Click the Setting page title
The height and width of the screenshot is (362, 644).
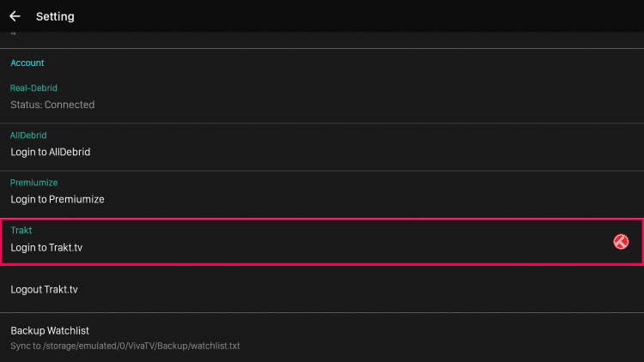[x=55, y=16]
